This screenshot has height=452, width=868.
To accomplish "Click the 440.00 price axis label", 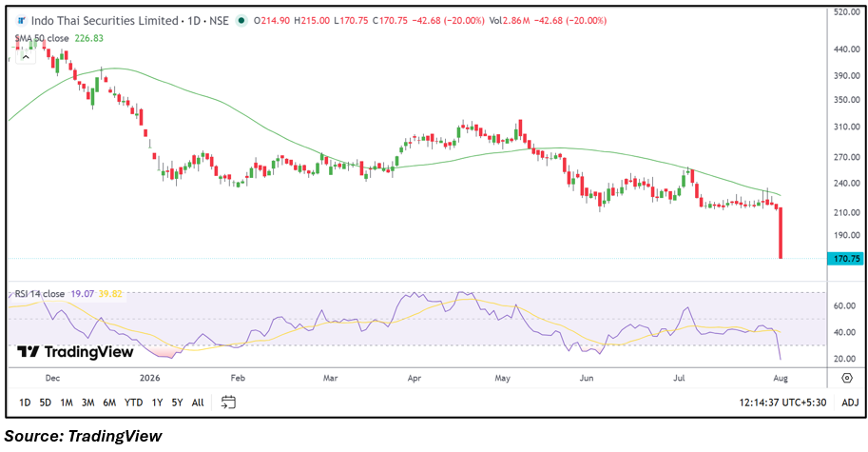I will tap(846, 49).
